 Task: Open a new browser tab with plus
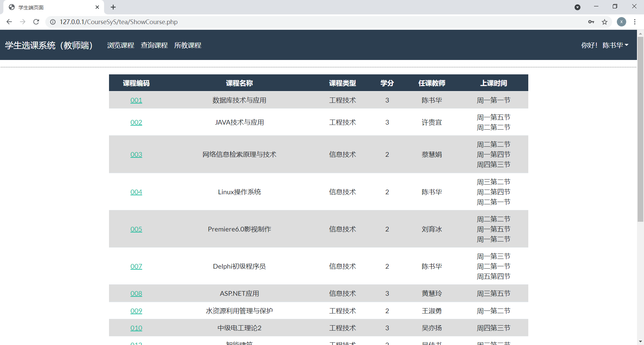tap(113, 7)
